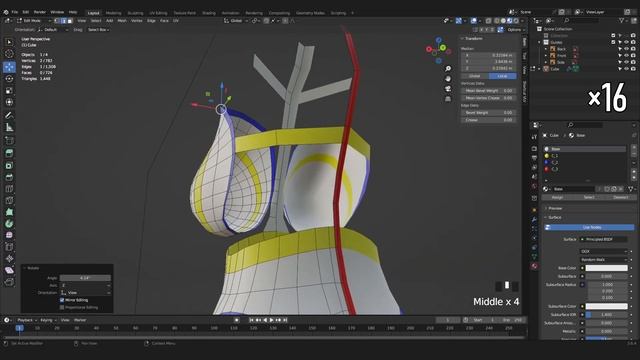
Task: Open the Tool properties tab icon
Action: (534, 138)
